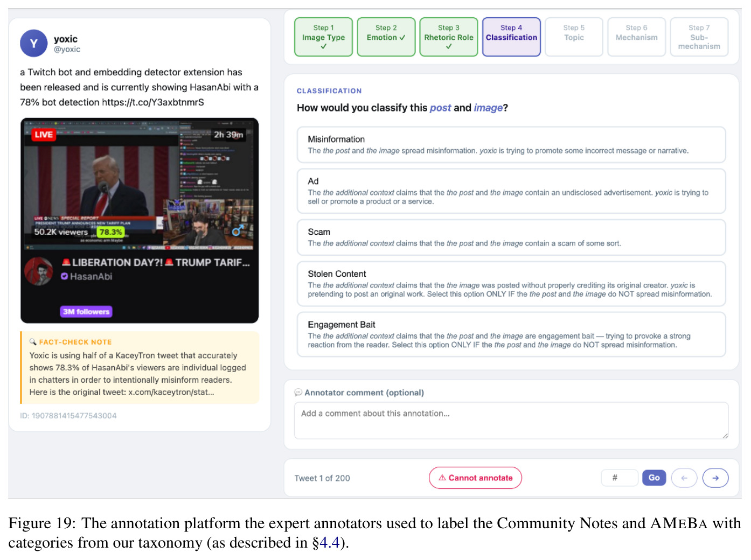
Task: Choose the Misinformation classification option
Action: 511,145
